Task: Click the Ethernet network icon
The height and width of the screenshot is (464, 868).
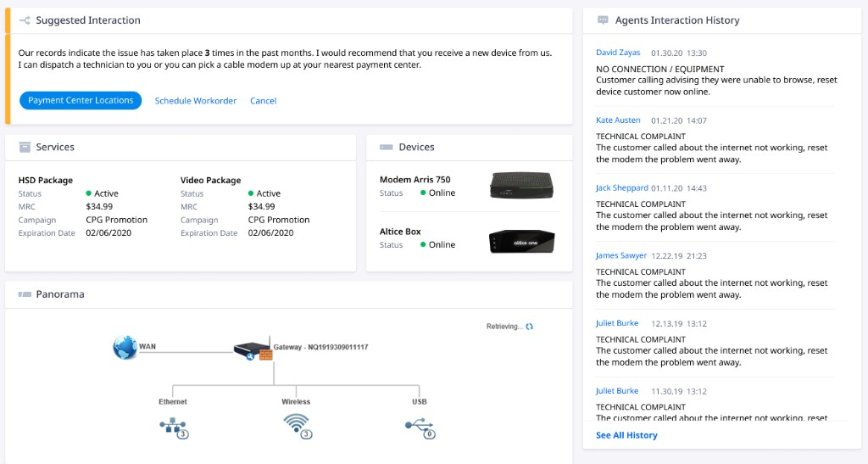Action: click(x=174, y=428)
